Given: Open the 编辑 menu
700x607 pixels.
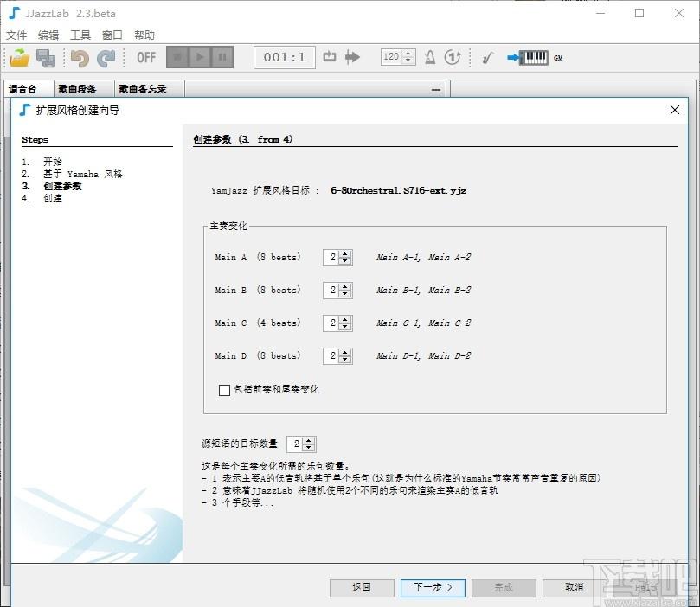Looking at the screenshot, I should (x=48, y=35).
